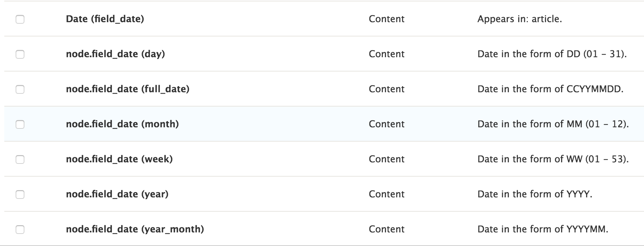Enable the node.field_date (year) checkbox
Image resolution: width=644 pixels, height=246 pixels.
20,194
